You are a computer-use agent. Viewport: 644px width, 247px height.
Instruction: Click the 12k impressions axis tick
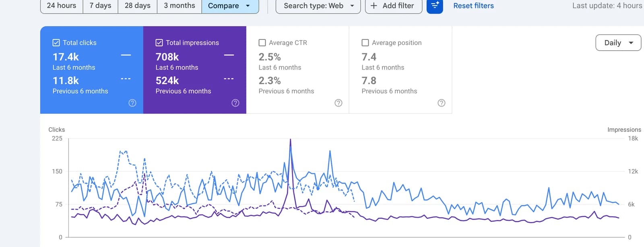point(633,171)
